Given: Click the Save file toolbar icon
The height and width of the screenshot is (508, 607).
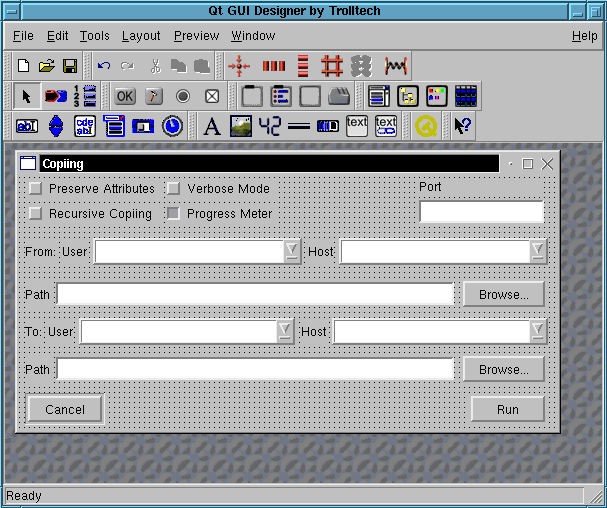Looking at the screenshot, I should coord(70,66).
